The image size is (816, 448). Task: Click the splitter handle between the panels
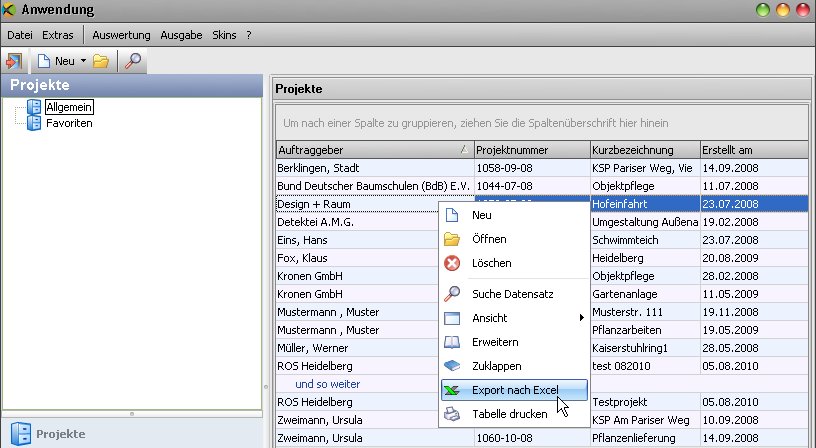pyautogui.click(x=266, y=387)
